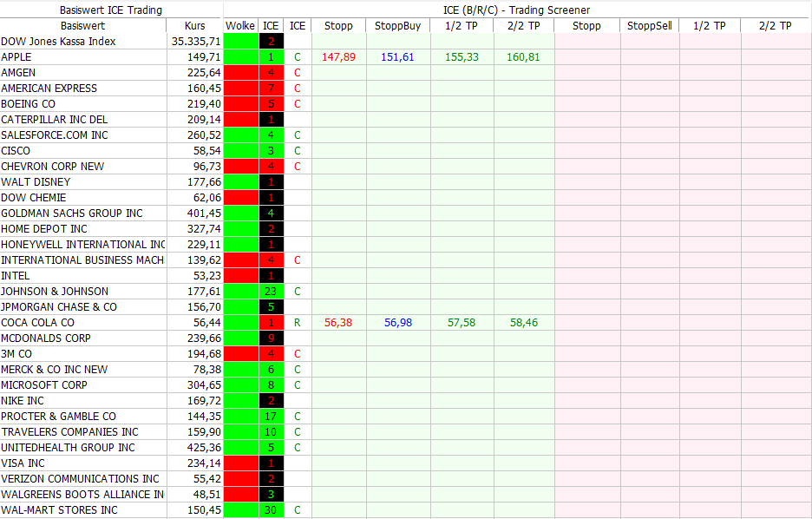This screenshot has width=812, height=519.
Task: Select the ICE count 10 for Travelers
Action: 271,432
